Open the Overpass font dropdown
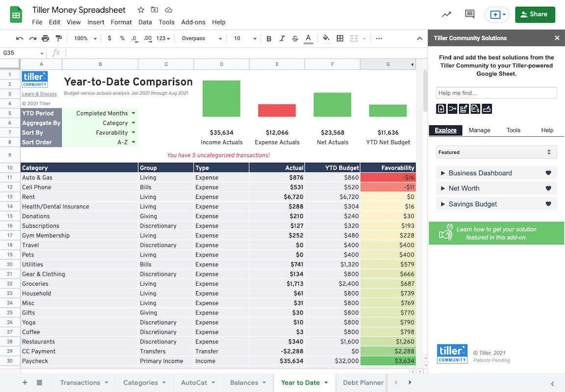This screenshot has height=392, width=565. (202, 38)
